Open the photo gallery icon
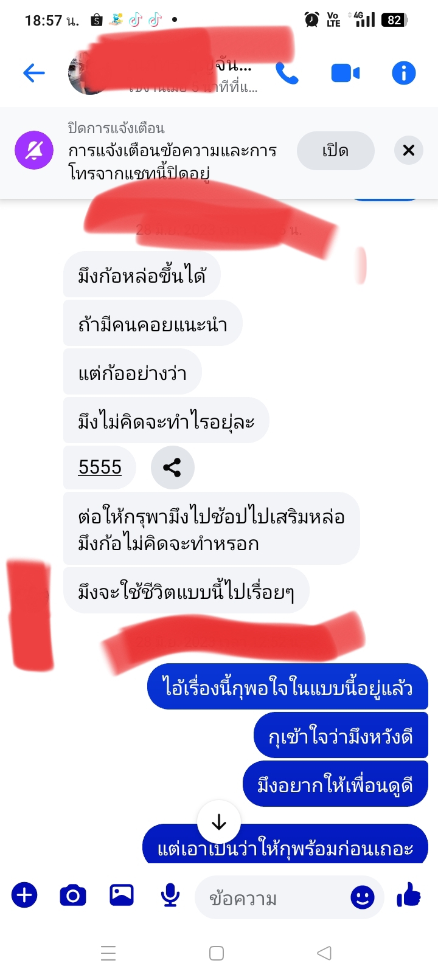This screenshot has width=438, height=980. [x=122, y=895]
